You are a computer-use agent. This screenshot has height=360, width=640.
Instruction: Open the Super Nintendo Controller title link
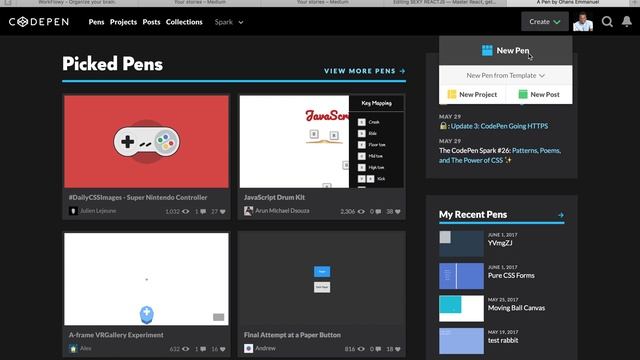[x=138, y=197]
